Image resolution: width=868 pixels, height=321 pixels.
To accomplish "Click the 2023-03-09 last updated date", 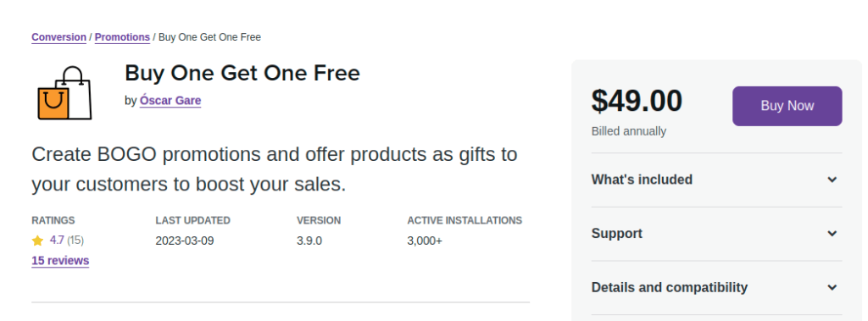I will [x=185, y=241].
